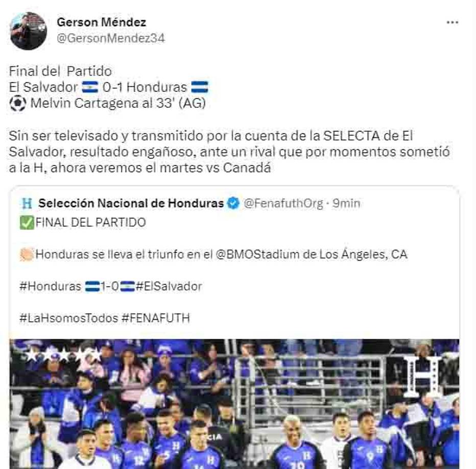This screenshot has width=476, height=469.
Task: Open the tweet options menu with three dots
Action: (x=451, y=21)
